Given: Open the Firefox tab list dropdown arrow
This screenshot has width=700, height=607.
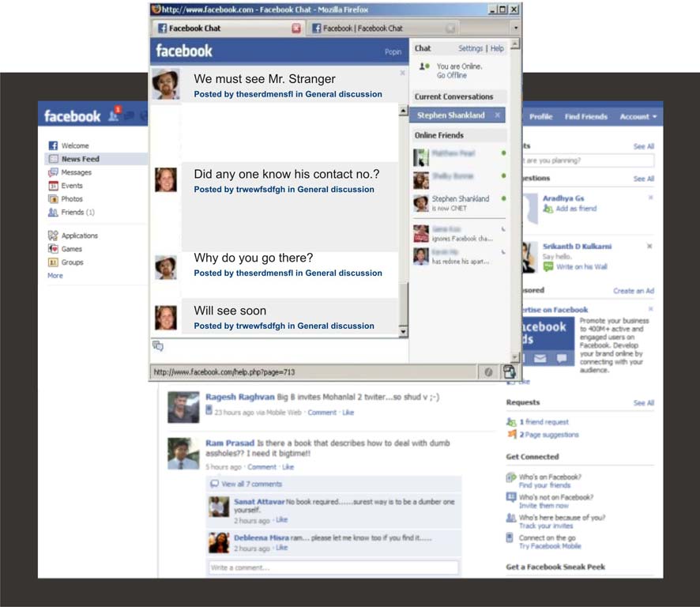Looking at the screenshot, I should tap(516, 28).
